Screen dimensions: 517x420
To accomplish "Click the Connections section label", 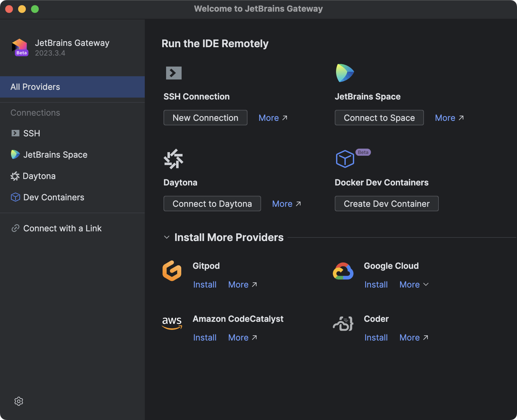I will point(35,113).
